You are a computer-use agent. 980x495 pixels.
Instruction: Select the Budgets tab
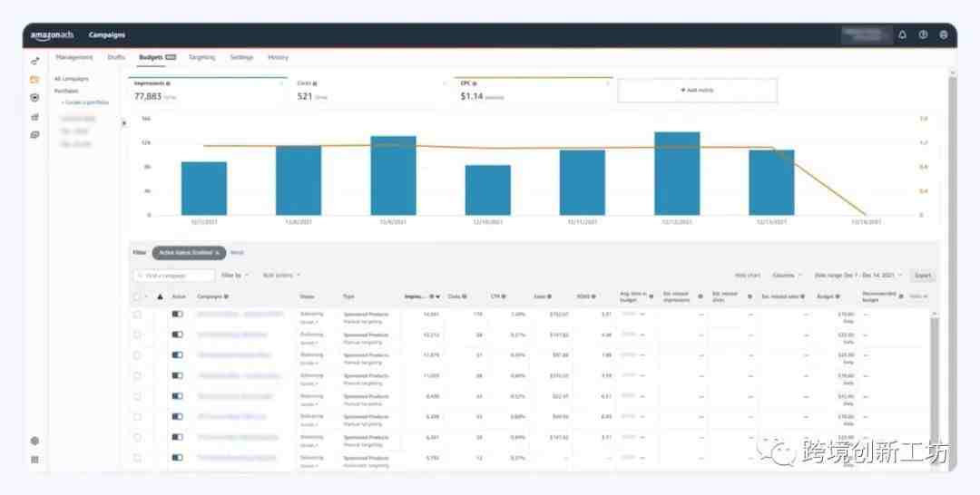(x=158, y=57)
